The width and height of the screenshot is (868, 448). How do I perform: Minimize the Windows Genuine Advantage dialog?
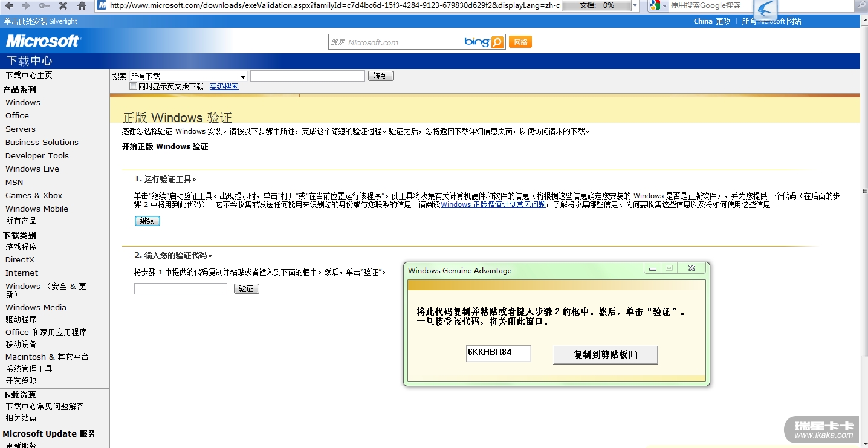[x=652, y=268]
